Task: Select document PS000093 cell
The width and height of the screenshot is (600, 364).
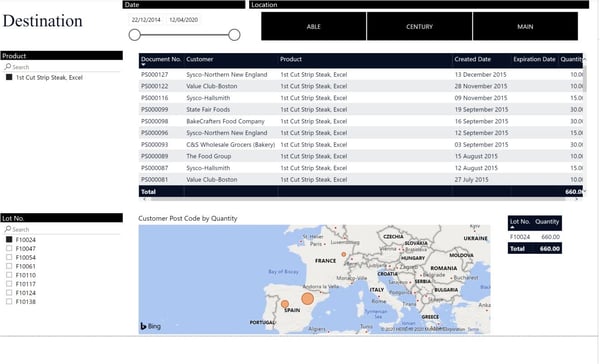Action: [x=155, y=145]
